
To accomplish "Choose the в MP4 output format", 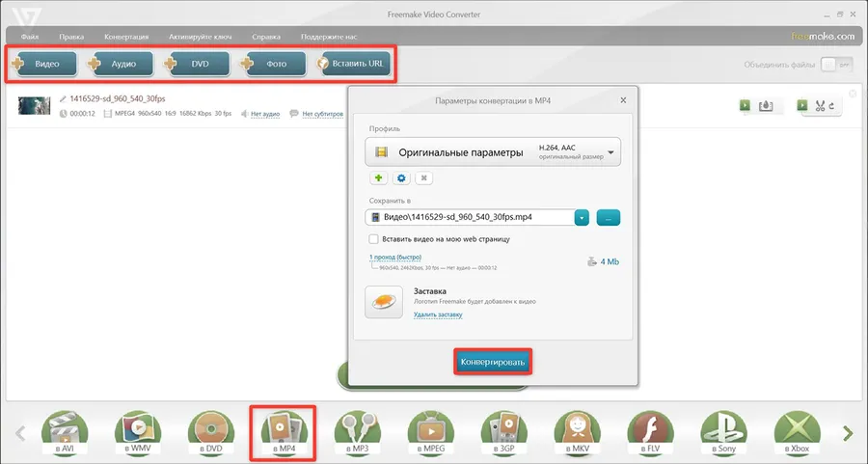I will coord(284,433).
